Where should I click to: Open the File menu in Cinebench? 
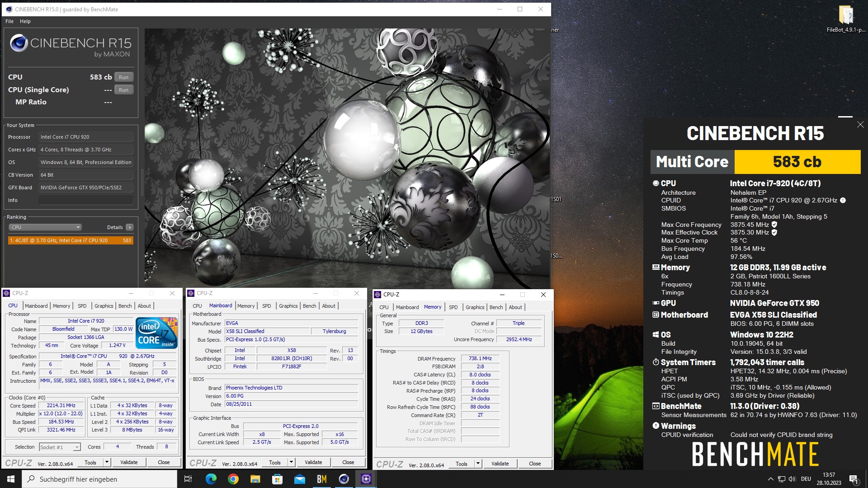pyautogui.click(x=9, y=21)
